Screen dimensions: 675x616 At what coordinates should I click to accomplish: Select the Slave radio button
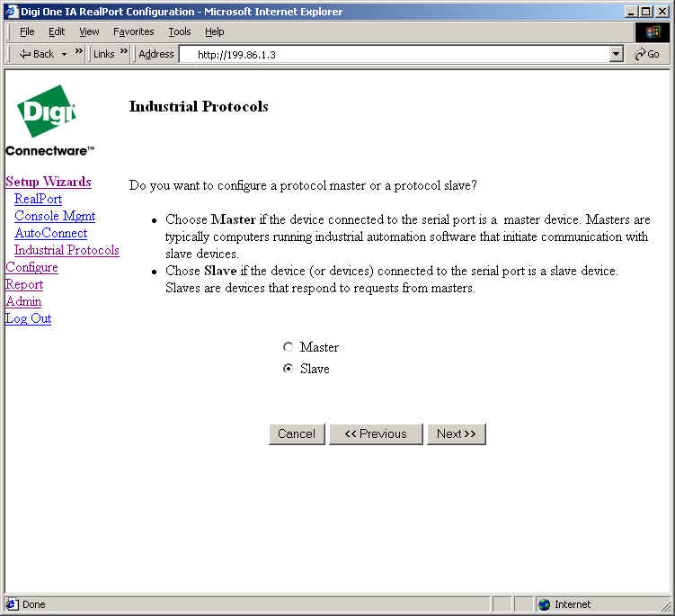click(x=288, y=369)
